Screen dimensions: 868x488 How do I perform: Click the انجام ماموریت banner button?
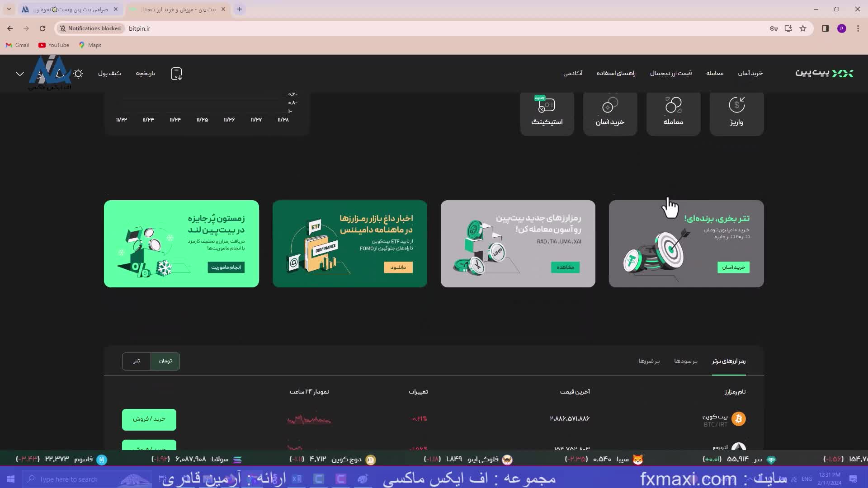pos(226,267)
